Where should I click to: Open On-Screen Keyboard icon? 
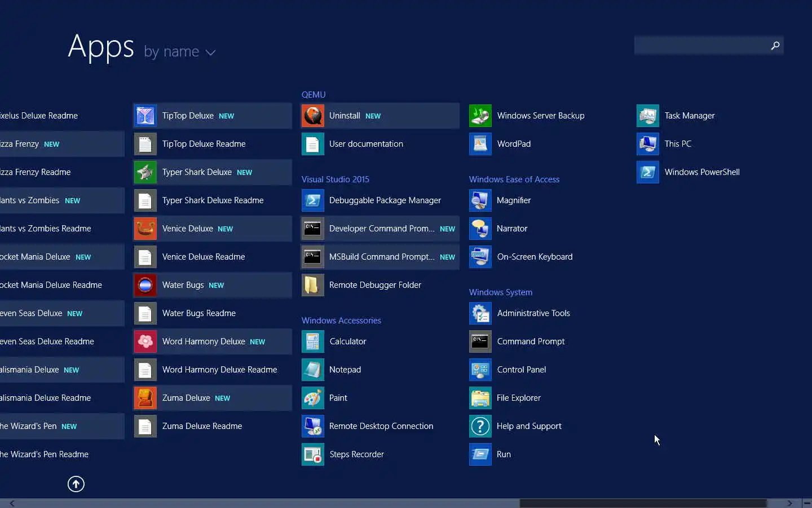point(480,257)
